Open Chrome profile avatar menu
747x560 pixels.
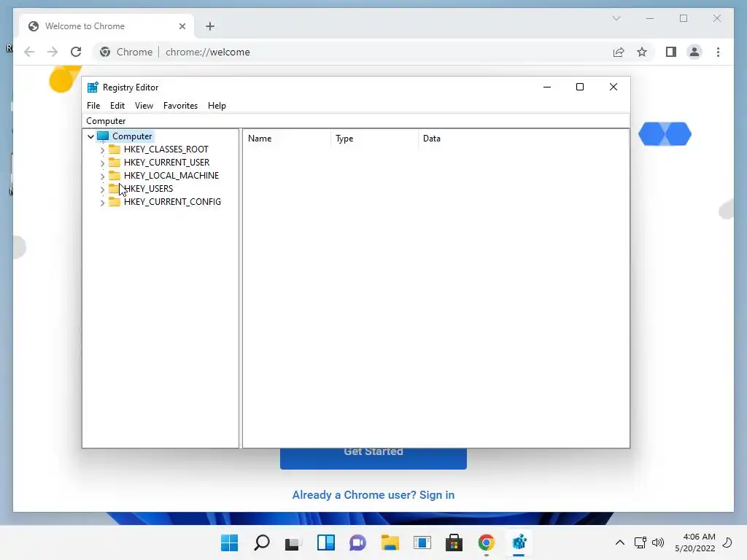(694, 52)
